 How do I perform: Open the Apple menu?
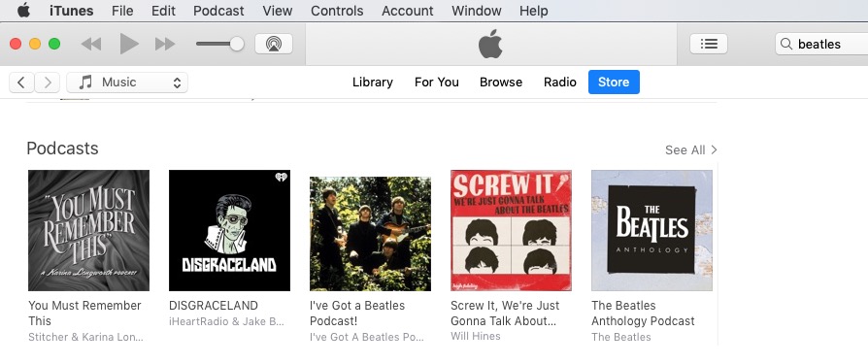tap(23, 10)
